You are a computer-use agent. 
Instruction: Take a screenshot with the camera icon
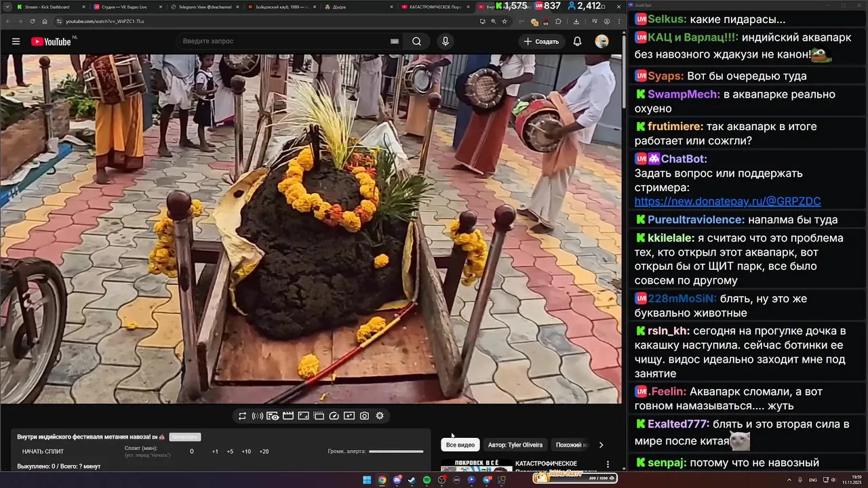[364, 416]
